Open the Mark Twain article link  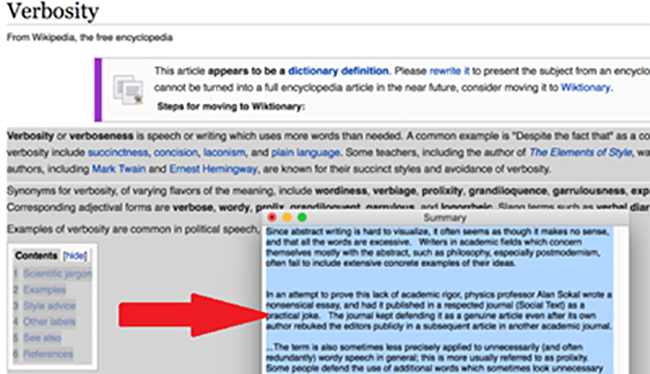pos(119,169)
